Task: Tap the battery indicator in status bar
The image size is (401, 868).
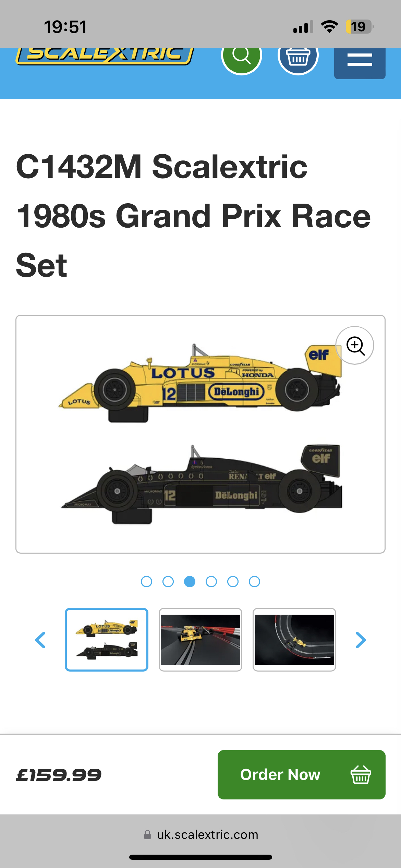Action: 359,27
